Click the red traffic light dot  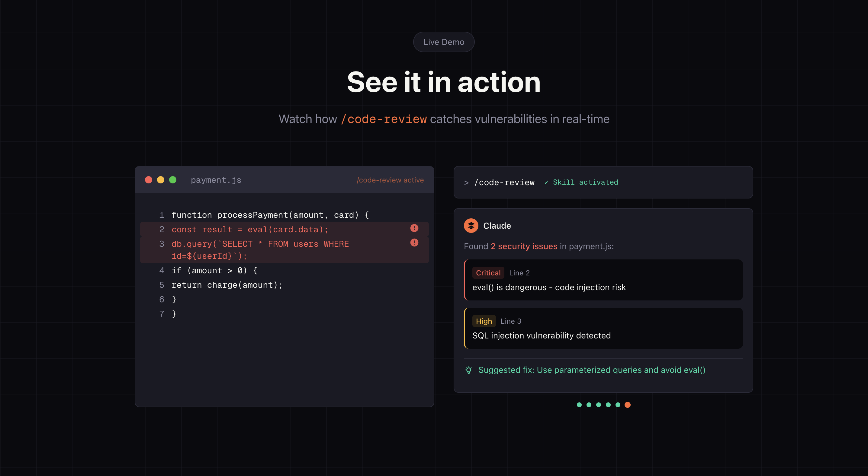click(x=149, y=180)
